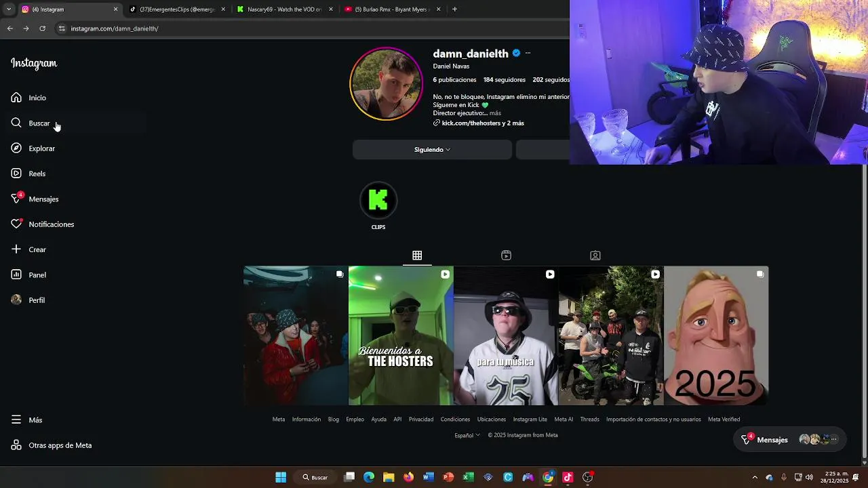The height and width of the screenshot is (488, 868).
Task: View site information icon in address bar
Action: click(62, 28)
